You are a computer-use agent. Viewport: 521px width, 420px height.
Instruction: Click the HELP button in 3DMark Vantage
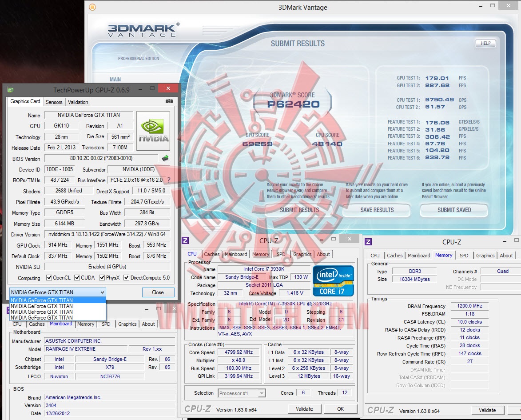point(485,43)
